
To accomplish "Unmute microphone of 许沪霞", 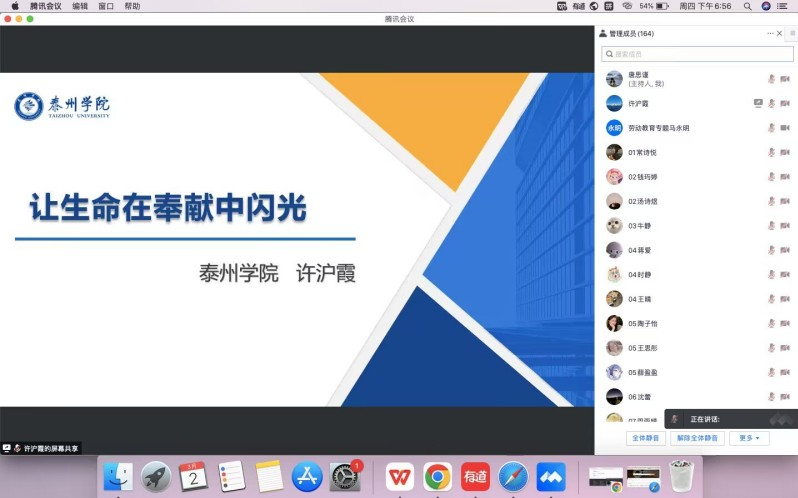I will pyautogui.click(x=771, y=104).
